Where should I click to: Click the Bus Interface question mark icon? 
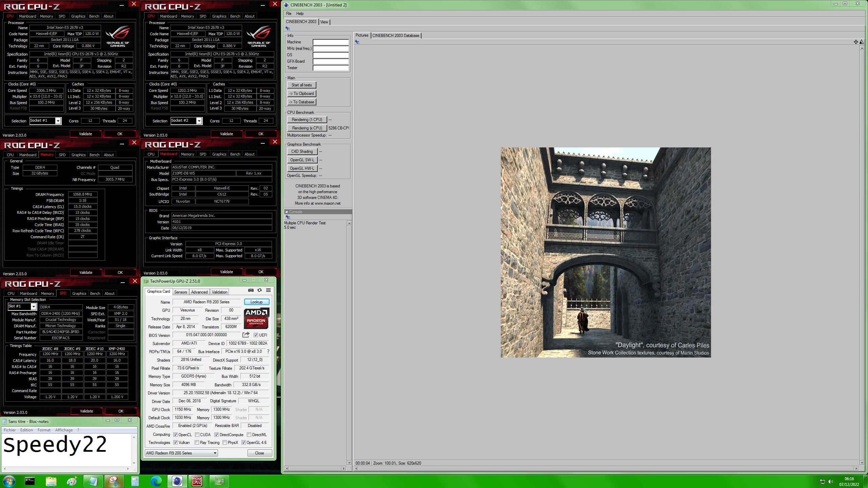coord(268,351)
